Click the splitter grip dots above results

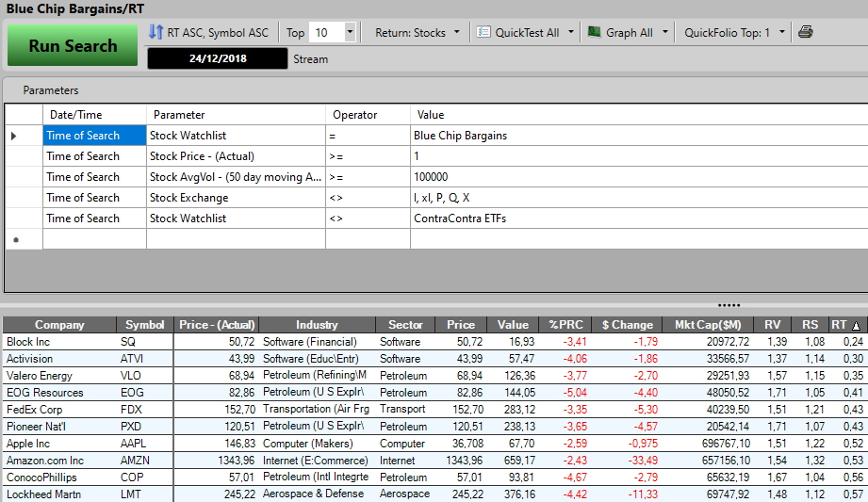[x=729, y=305]
